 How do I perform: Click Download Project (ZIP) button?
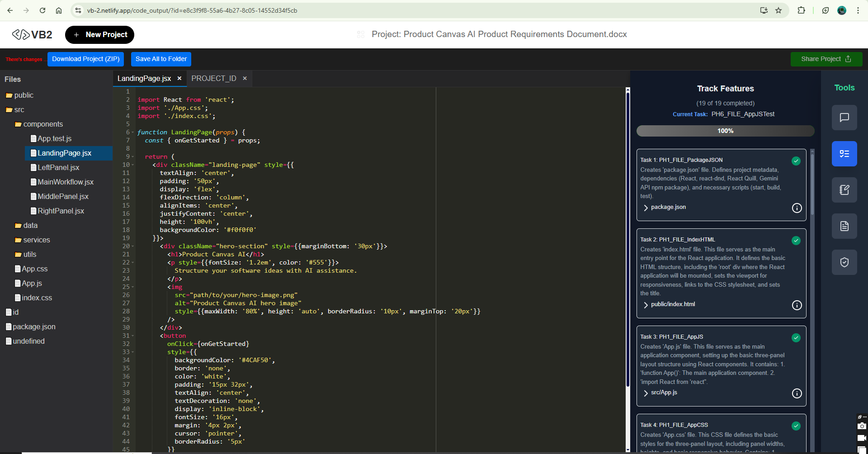(86, 59)
